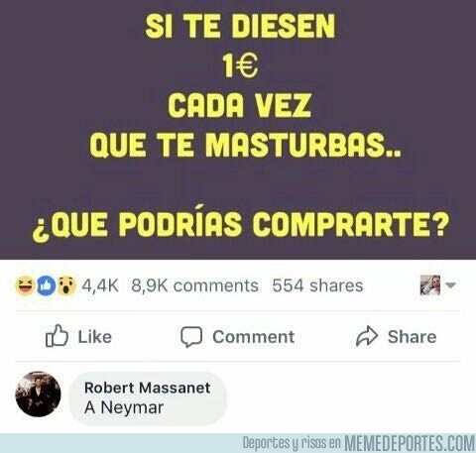
Task: Click the MEMEDEPORTES.COM watermark
Action: tap(410, 443)
